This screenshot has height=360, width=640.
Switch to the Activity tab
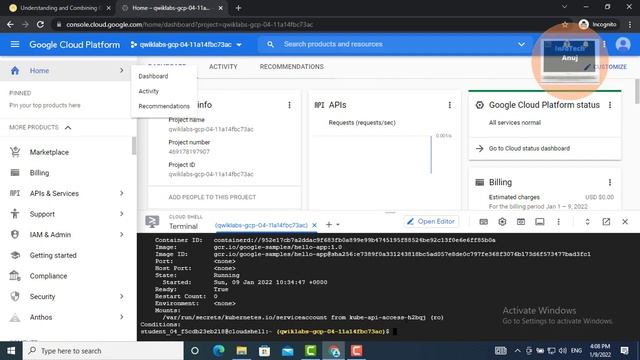223,67
